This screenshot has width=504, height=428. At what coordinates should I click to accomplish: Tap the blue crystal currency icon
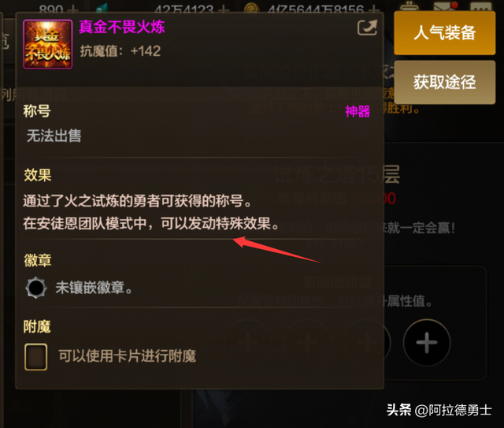(x=102, y=8)
